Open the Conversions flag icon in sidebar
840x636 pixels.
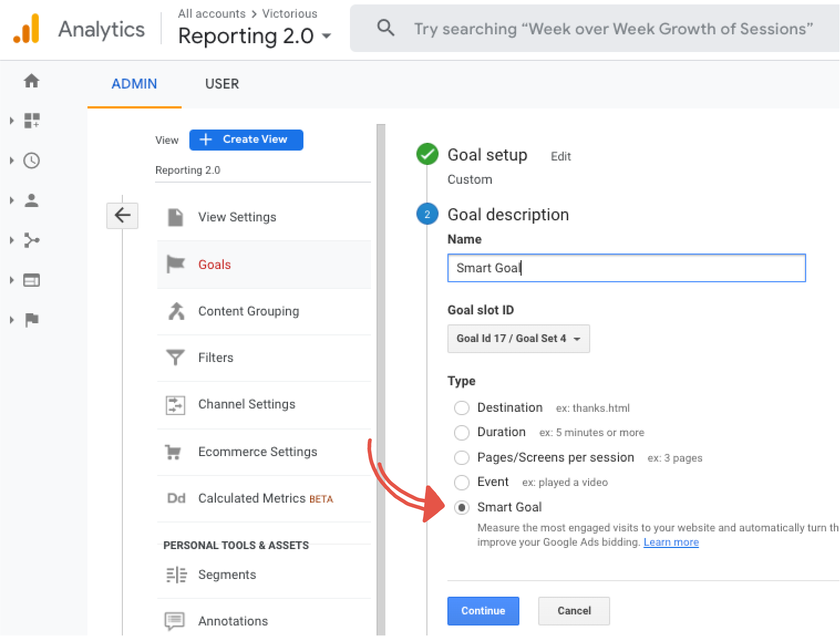click(32, 320)
